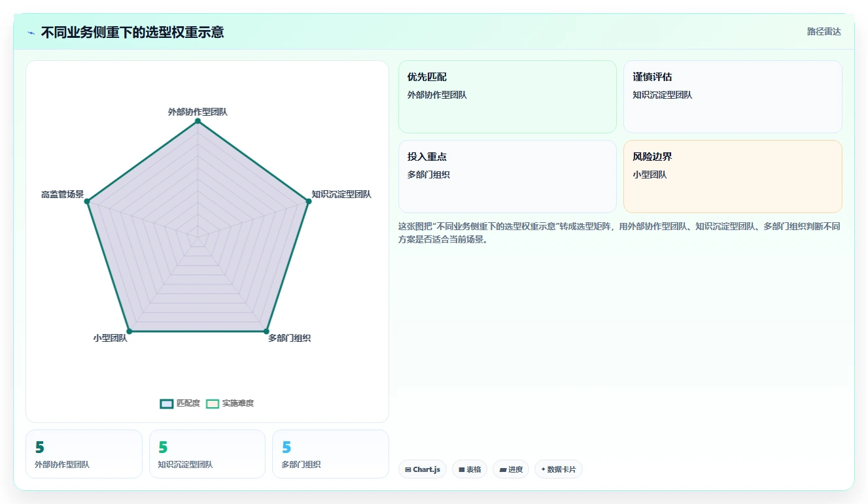
Task: Click the radar data point at 小型团队
Action: [x=129, y=331]
